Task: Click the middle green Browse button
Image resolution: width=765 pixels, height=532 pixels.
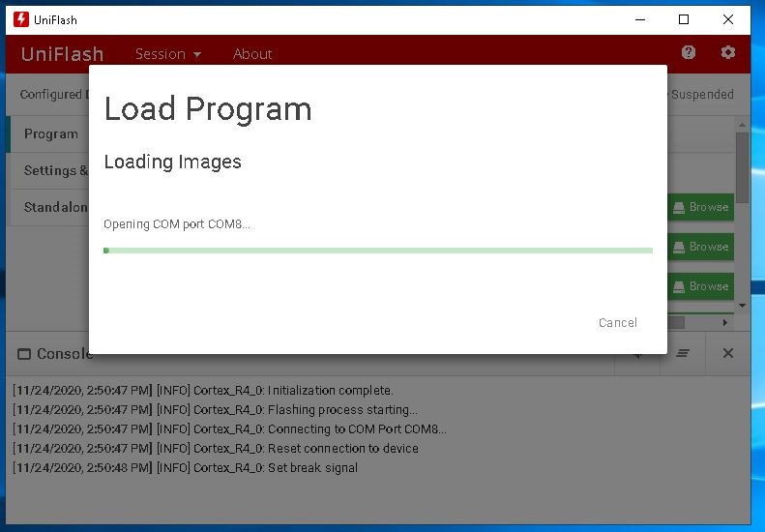Action: click(700, 247)
